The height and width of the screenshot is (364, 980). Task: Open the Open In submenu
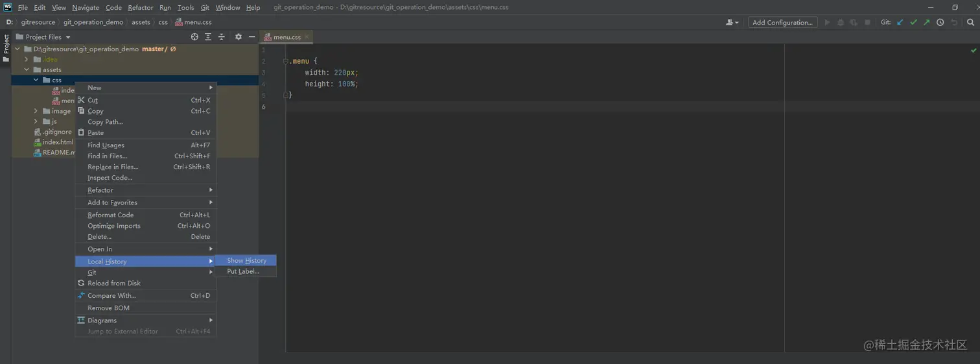(x=146, y=249)
